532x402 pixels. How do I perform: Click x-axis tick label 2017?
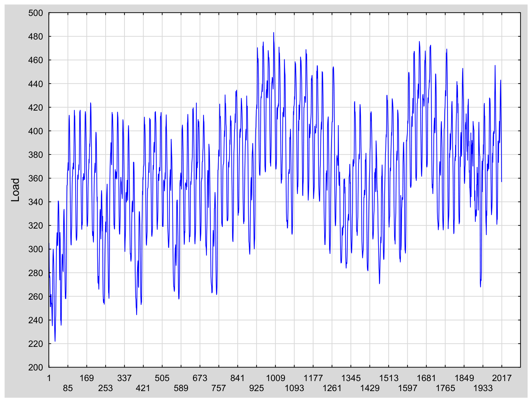pos(502,378)
